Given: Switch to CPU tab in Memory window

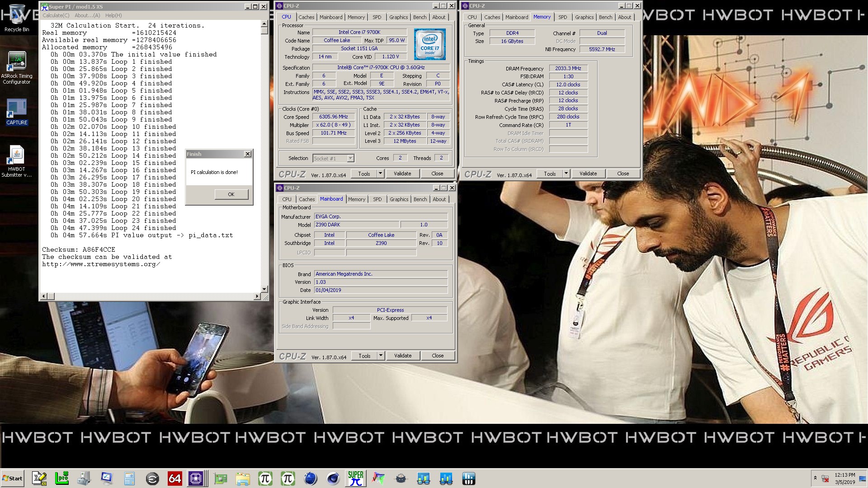Looking at the screenshot, I should tap(472, 17).
